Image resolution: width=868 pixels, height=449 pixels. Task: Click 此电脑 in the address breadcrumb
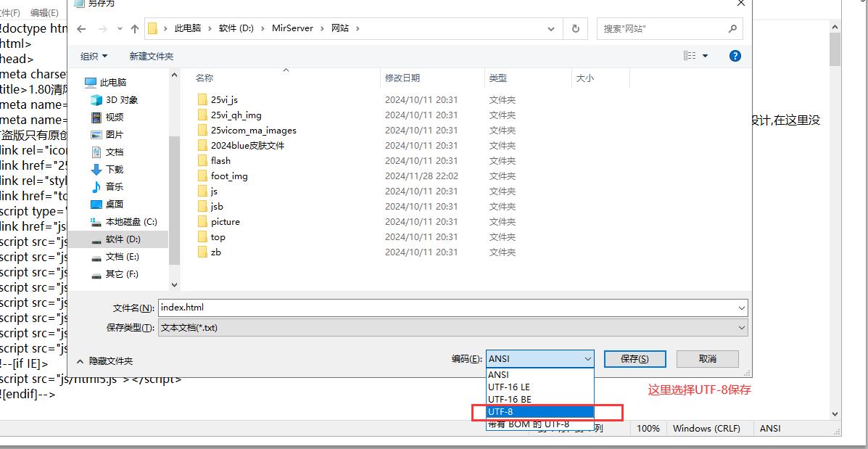point(188,28)
